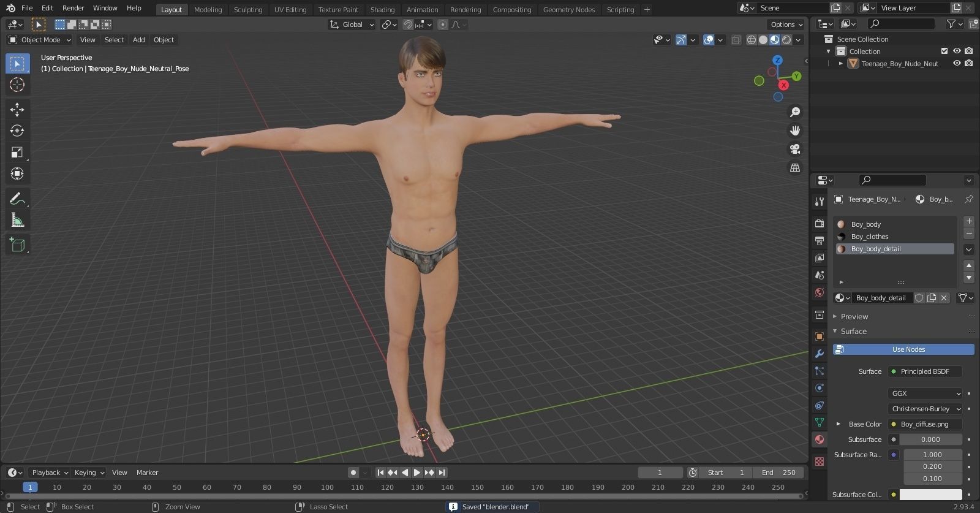Switch to the Shading workspace tab
This screenshot has height=513, width=980.
(382, 10)
